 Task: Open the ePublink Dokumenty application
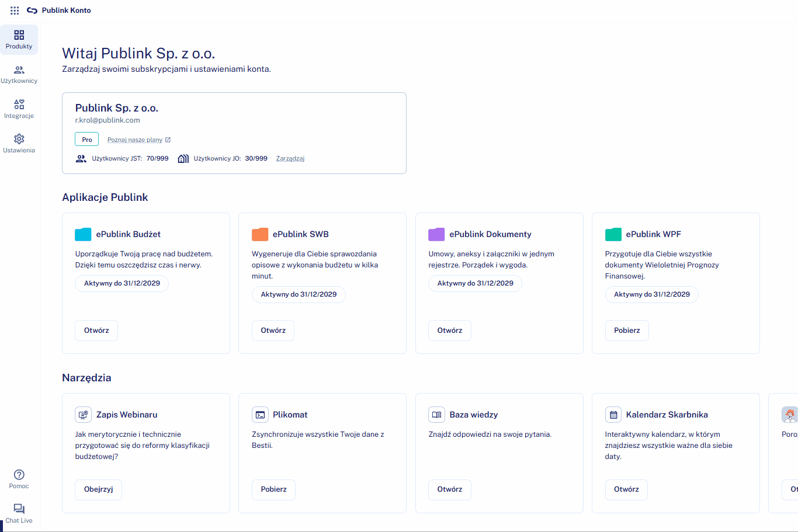(450, 331)
